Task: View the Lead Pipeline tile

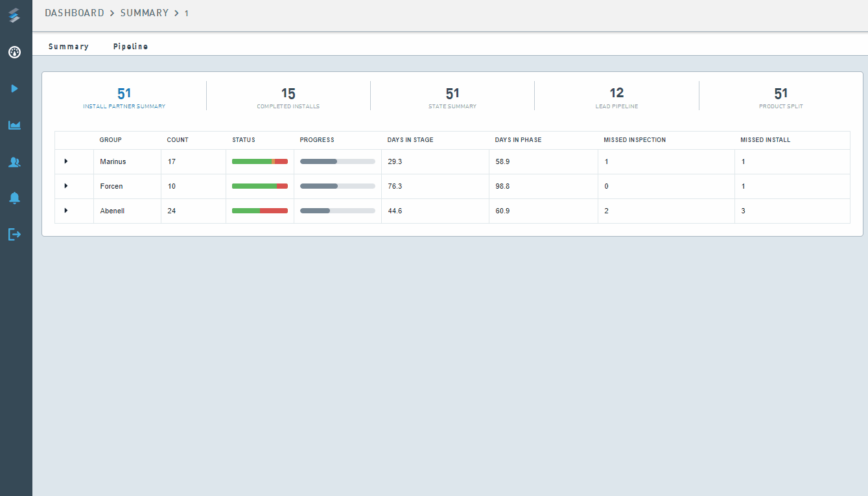Action: click(x=616, y=97)
